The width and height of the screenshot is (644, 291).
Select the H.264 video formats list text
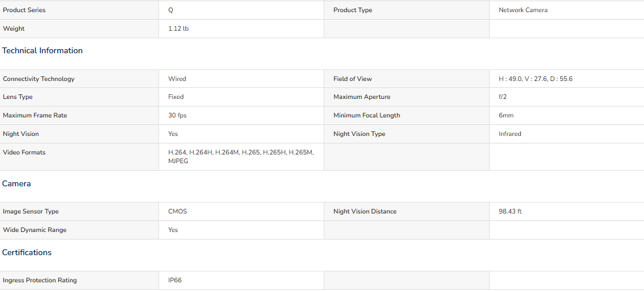point(241,157)
